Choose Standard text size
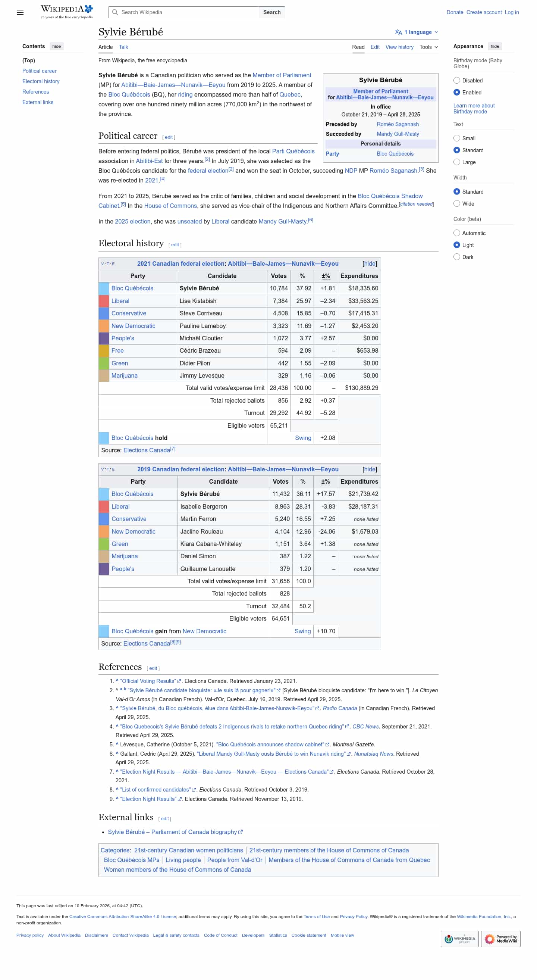 (x=457, y=150)
